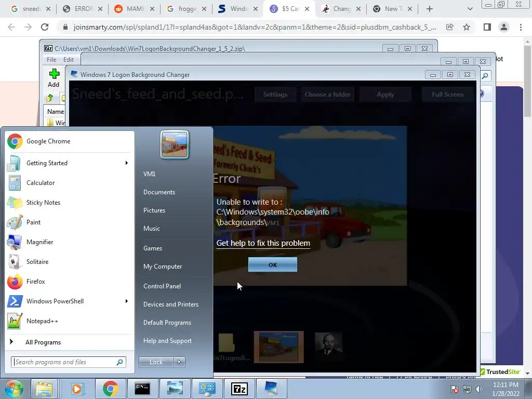Screen dimensions: 532x399
Task: Click Full Screen in Logon Background Changer
Action: (447, 95)
